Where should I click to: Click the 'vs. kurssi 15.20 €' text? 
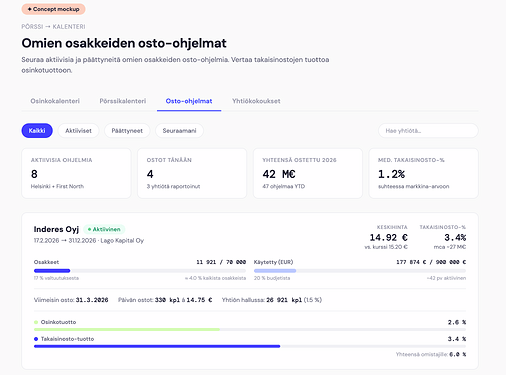(x=386, y=247)
